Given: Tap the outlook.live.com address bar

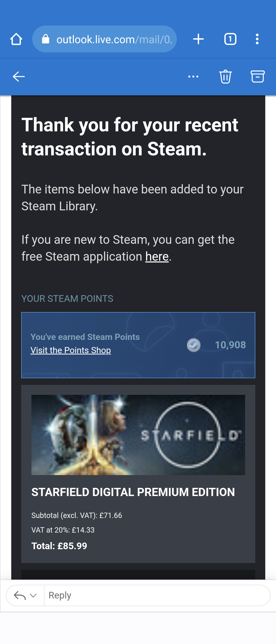Looking at the screenshot, I should pos(104,39).
